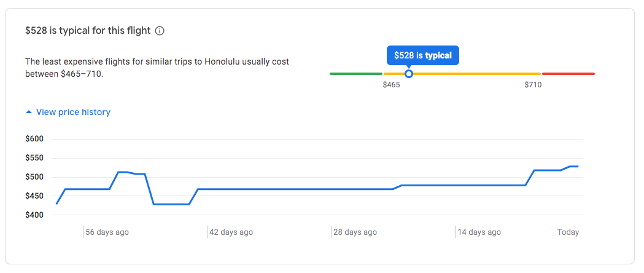Click the '28 days ago' axis marker
This screenshot has width=644, height=273.
355,232
